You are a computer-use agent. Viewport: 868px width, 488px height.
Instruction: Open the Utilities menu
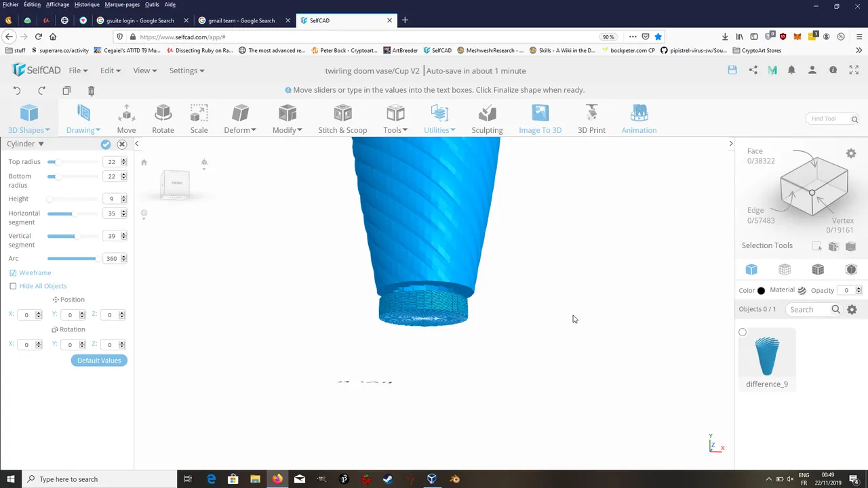(x=439, y=119)
